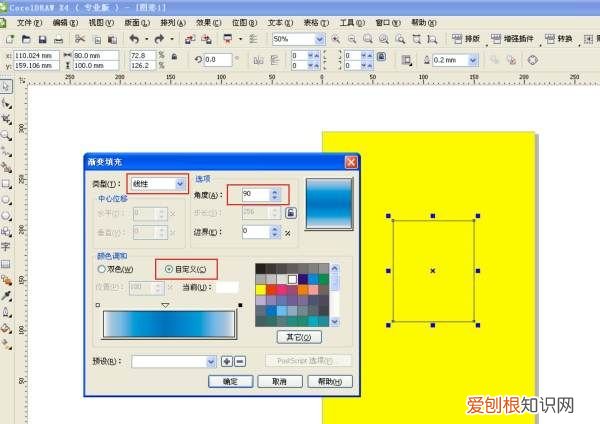Image resolution: width=600 pixels, height=424 pixels.
Task: Open the 预设 preset dropdown
Action: (x=211, y=361)
